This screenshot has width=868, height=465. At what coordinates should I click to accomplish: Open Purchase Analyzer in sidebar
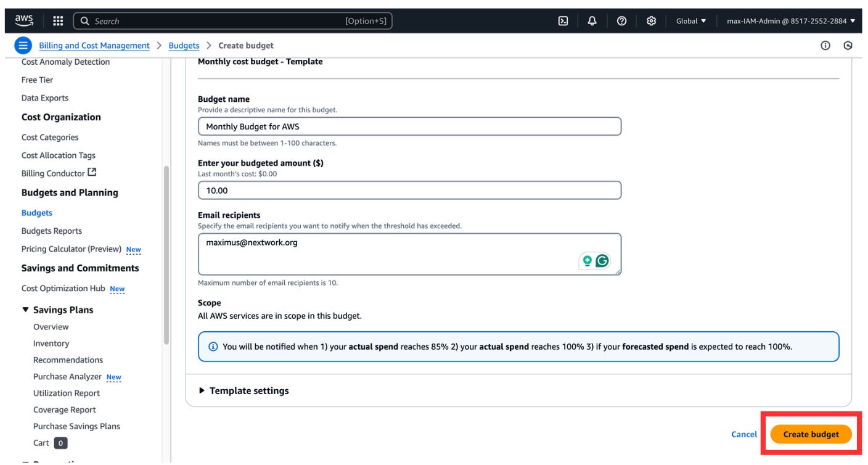(67, 376)
